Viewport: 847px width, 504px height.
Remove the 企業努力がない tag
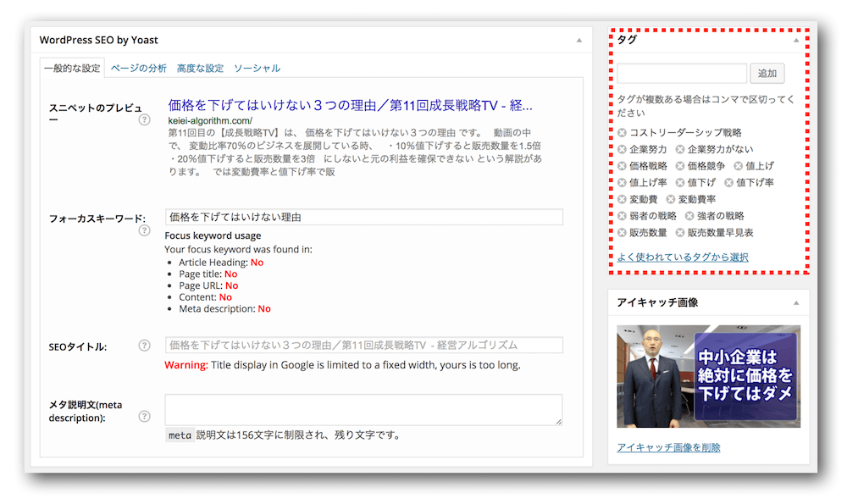pos(679,149)
